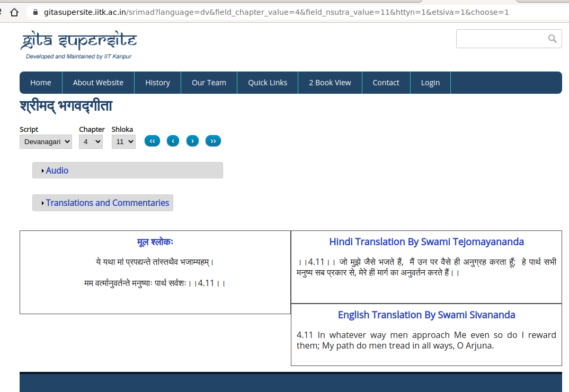Open the History menu item
The width and height of the screenshot is (569, 392).
click(x=157, y=83)
